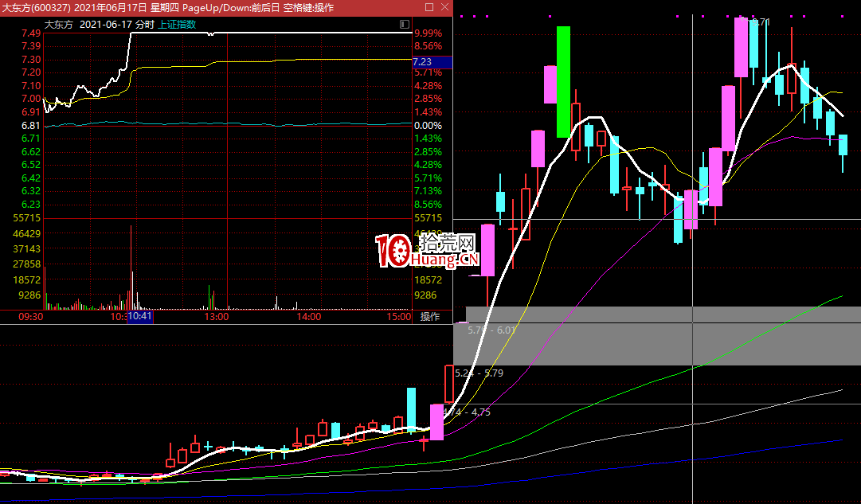
Task: Click the 7.30 price axis label
Action: coord(31,60)
